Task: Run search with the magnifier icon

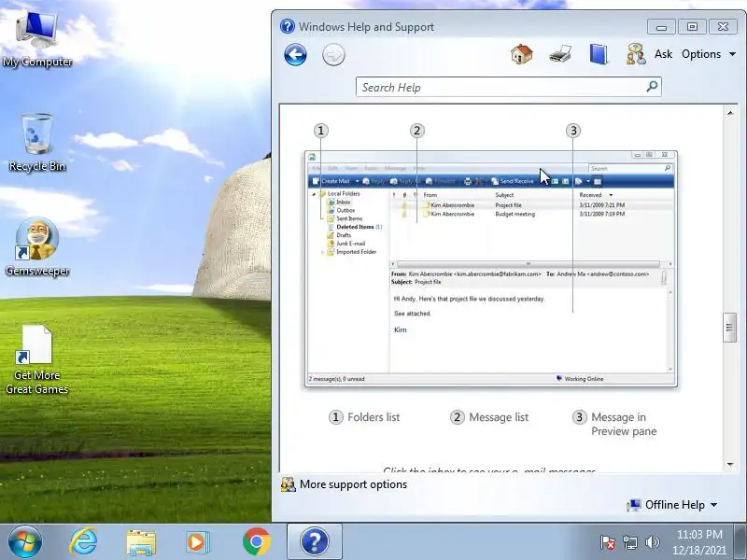Action: [652, 86]
